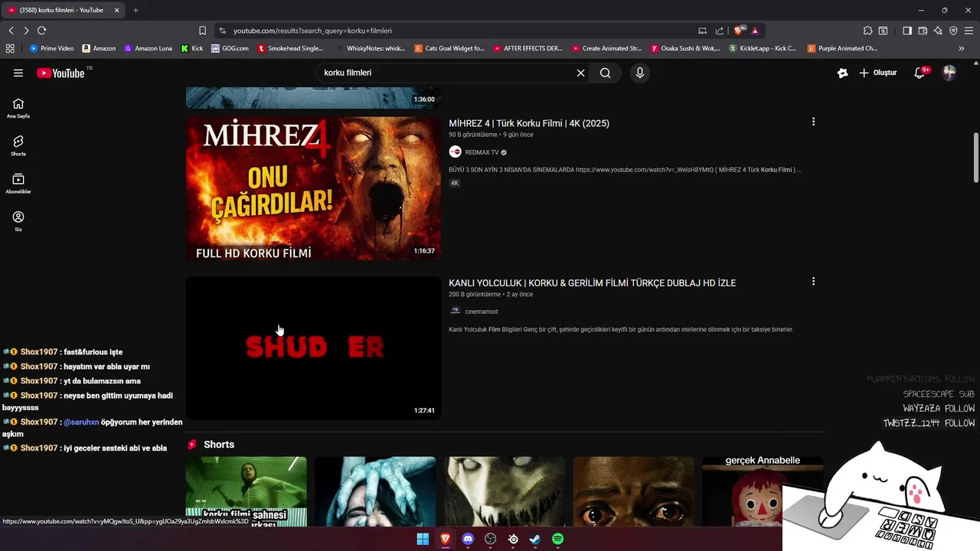The image size is (980, 551).
Task: Start voice search with the microphone
Action: pyautogui.click(x=640, y=73)
